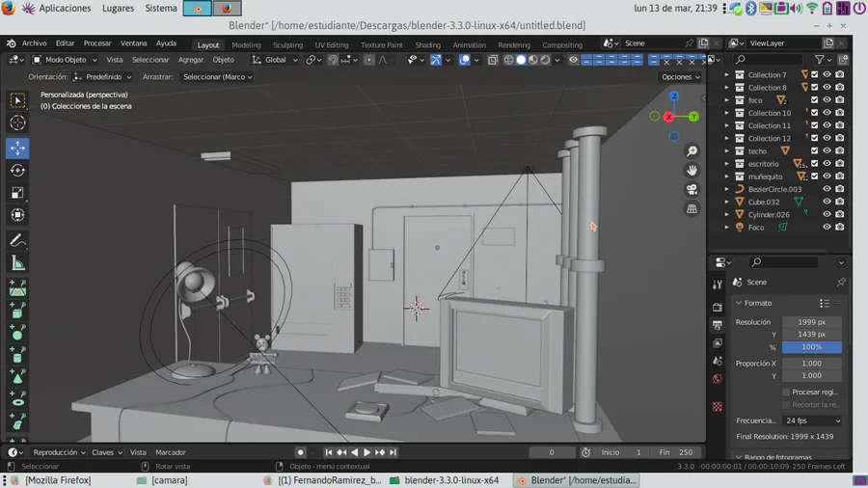Image resolution: width=868 pixels, height=488 pixels.
Task: Switch to the Shading workspace tab
Action: click(428, 44)
